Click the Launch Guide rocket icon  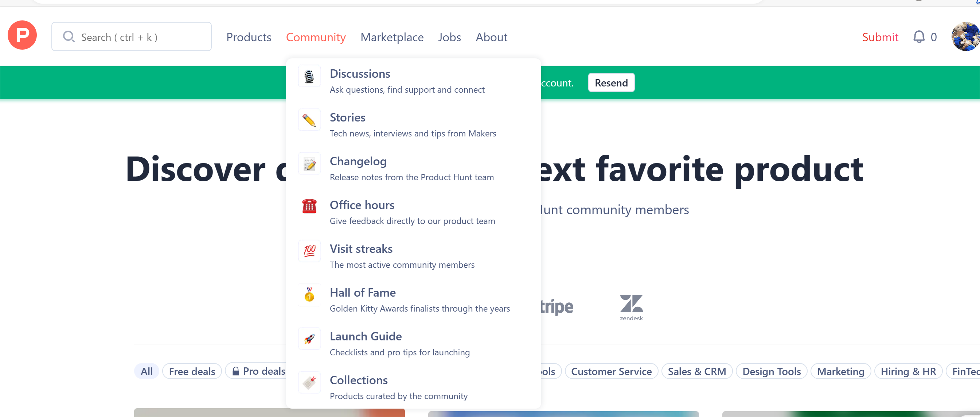(x=309, y=338)
